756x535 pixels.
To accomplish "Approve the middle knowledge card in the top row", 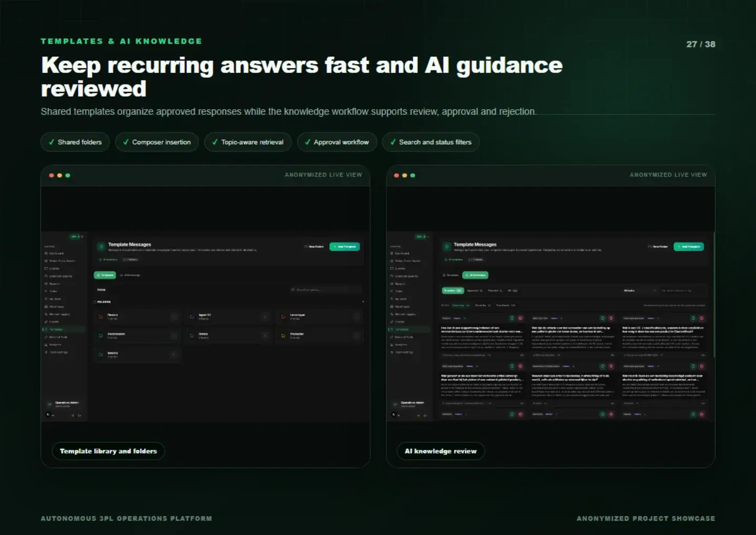I will 602,318.
